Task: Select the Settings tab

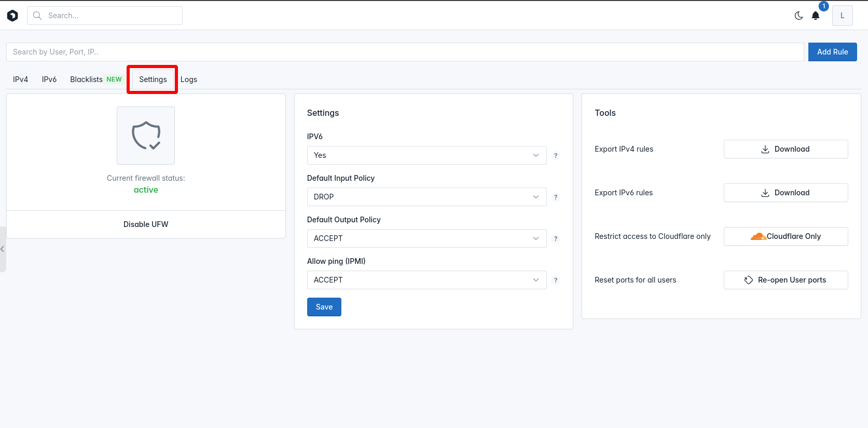Action: [x=153, y=79]
